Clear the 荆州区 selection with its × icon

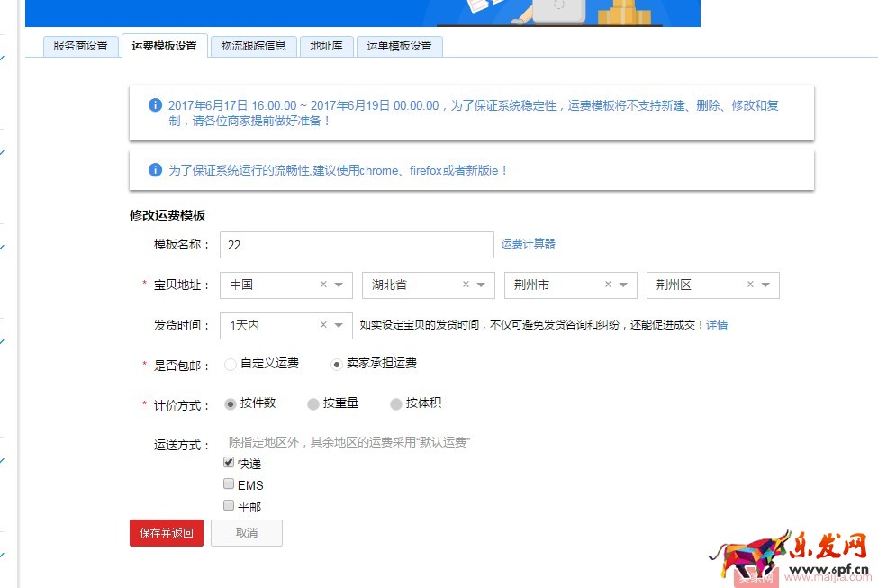pyautogui.click(x=751, y=285)
